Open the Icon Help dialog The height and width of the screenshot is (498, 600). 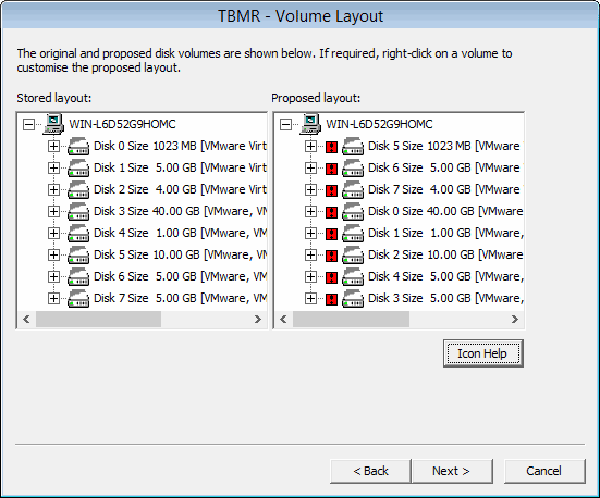click(x=483, y=354)
